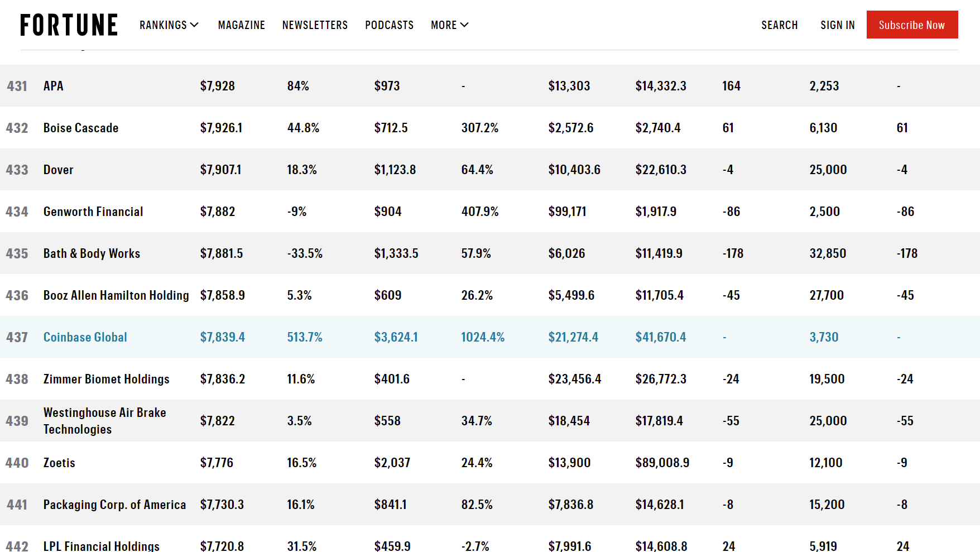Screen dimensions: 980x552
Task: Click Genworth Financial assets $99,171
Action: 568,212
